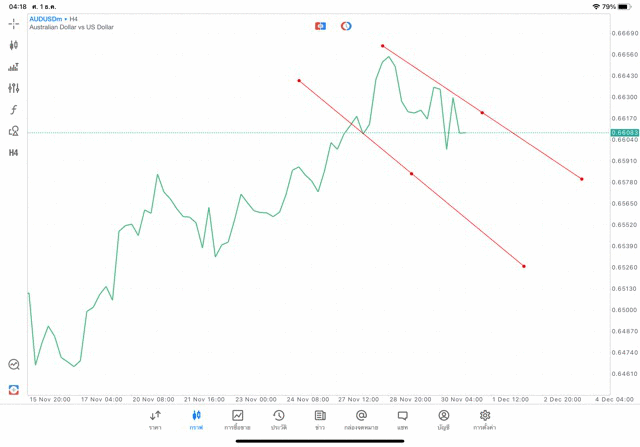The height and width of the screenshot is (447, 640).
Task: Open the drawing objects shapes icon
Action: [x=14, y=131]
